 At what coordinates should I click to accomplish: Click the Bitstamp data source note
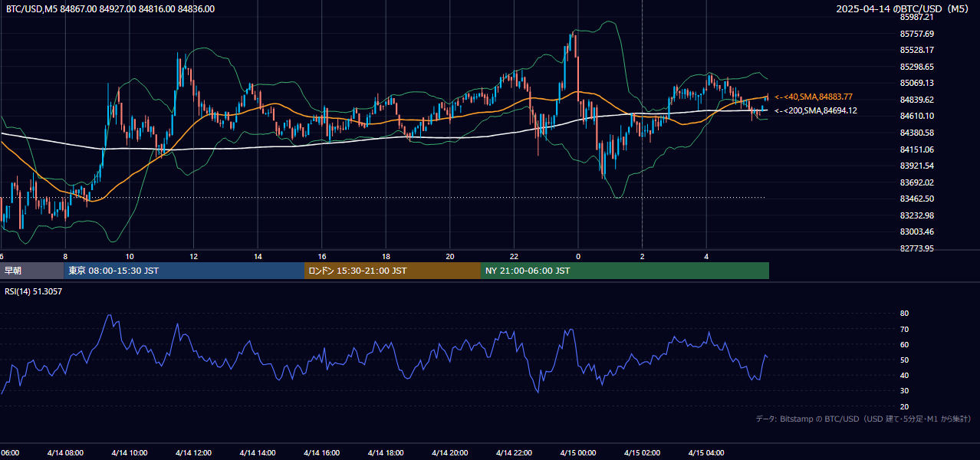pos(863,419)
